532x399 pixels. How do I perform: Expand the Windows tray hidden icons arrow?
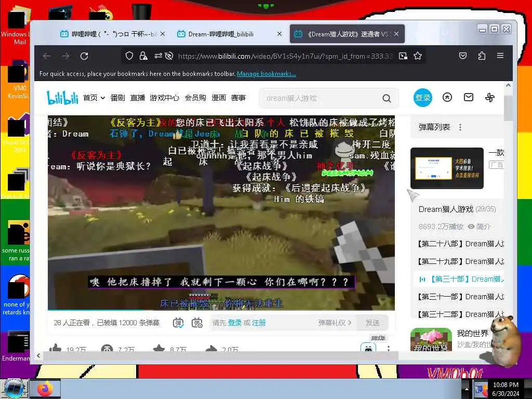(x=466, y=390)
